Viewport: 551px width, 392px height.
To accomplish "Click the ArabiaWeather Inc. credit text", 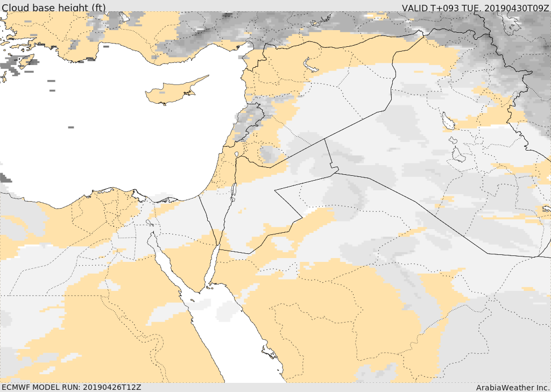I will [512, 387].
